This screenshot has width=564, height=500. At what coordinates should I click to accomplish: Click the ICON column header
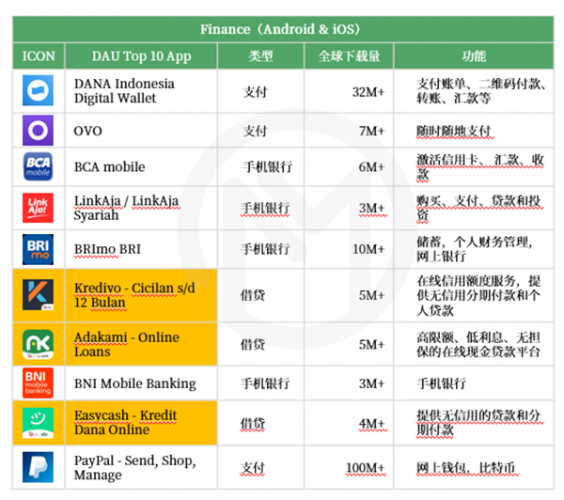[38, 56]
